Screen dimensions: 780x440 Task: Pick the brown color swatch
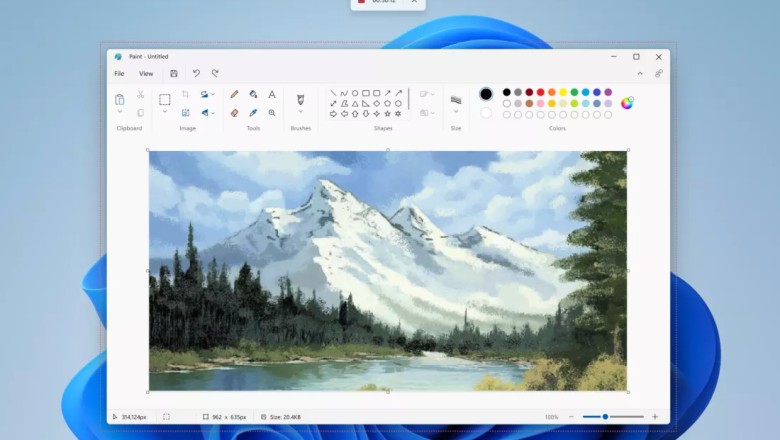tap(529, 103)
